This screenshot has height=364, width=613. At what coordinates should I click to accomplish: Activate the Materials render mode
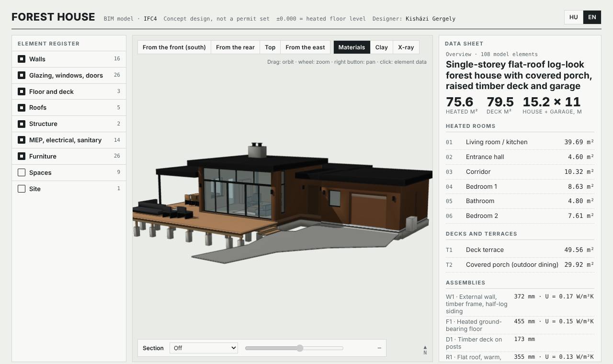(352, 47)
